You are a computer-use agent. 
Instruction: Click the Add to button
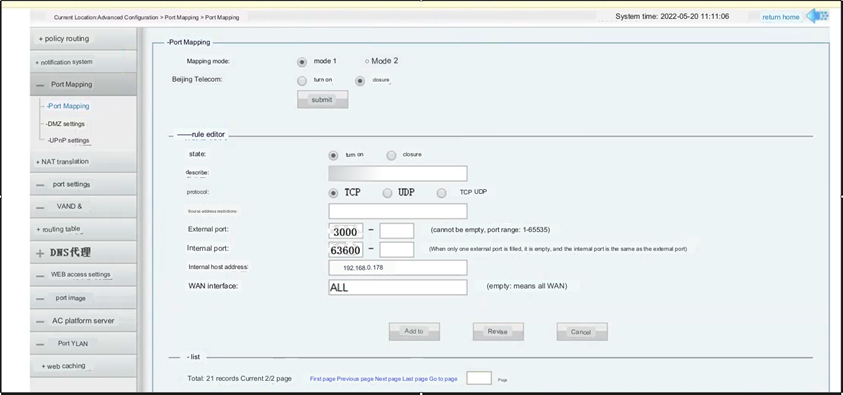click(x=414, y=332)
